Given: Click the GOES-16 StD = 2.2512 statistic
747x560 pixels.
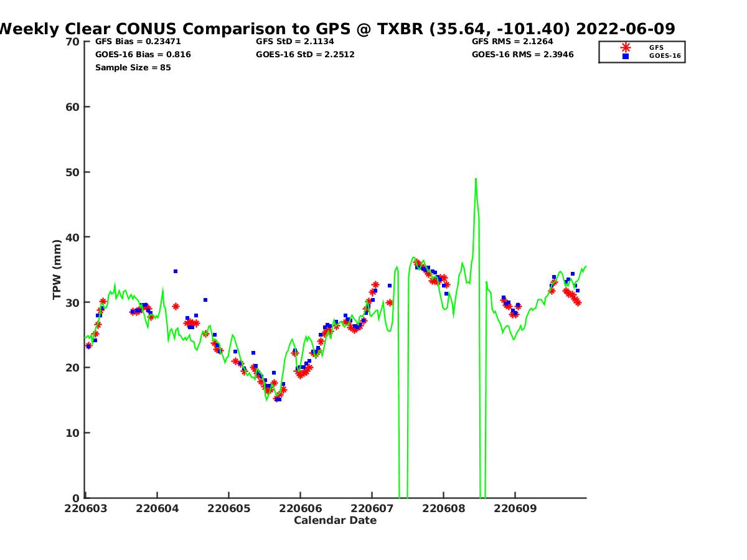Looking at the screenshot, I should click(x=305, y=55).
